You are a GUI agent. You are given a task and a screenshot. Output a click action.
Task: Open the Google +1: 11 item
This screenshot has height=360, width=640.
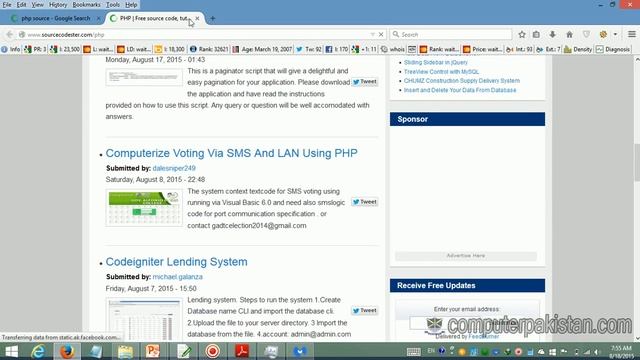pos(364,49)
